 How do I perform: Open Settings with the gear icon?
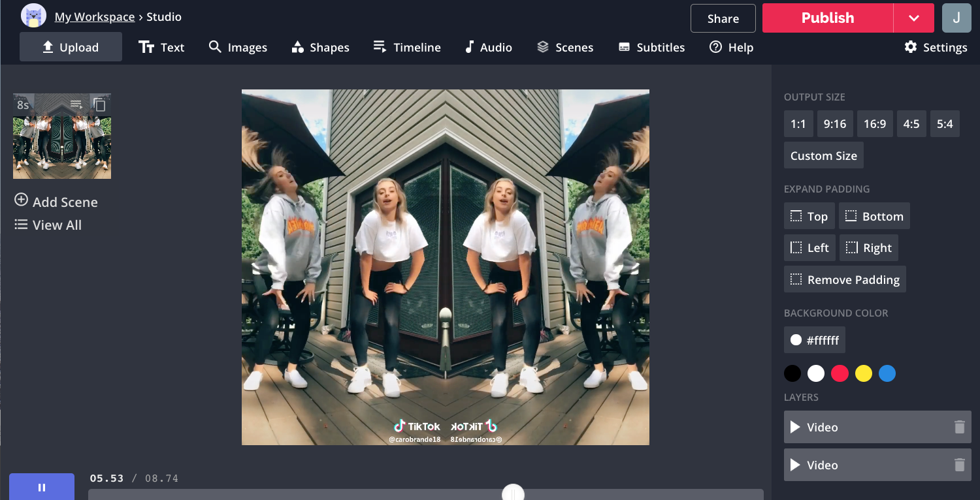point(936,47)
